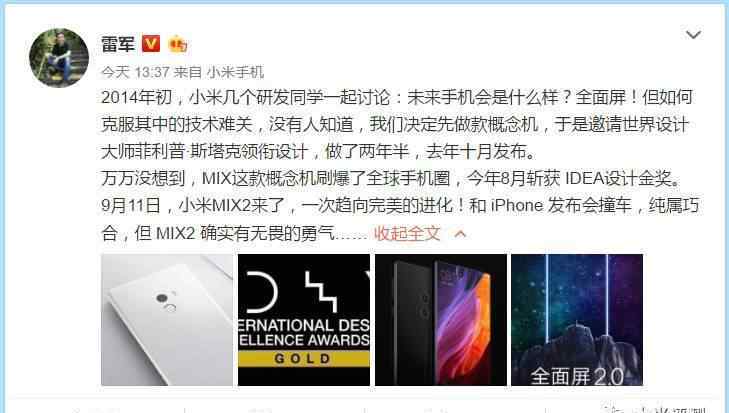
Task: Click the 全面屏2.0 caption on the poster
Action: pyautogui.click(x=577, y=376)
